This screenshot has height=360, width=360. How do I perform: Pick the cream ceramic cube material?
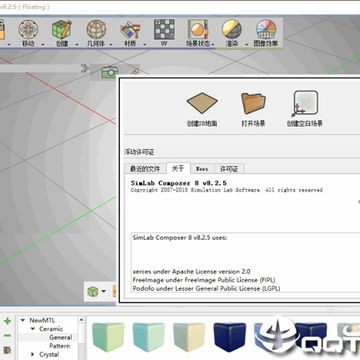[x=189, y=337]
